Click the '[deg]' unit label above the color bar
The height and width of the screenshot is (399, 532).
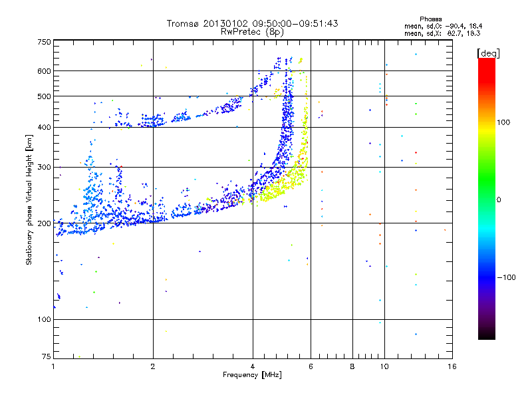pyautogui.click(x=488, y=54)
